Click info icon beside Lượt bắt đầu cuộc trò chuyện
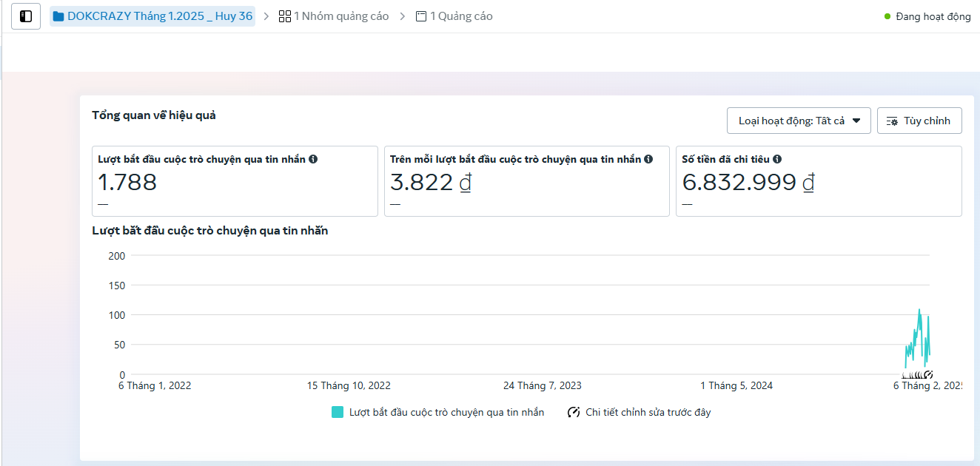 pyautogui.click(x=313, y=159)
